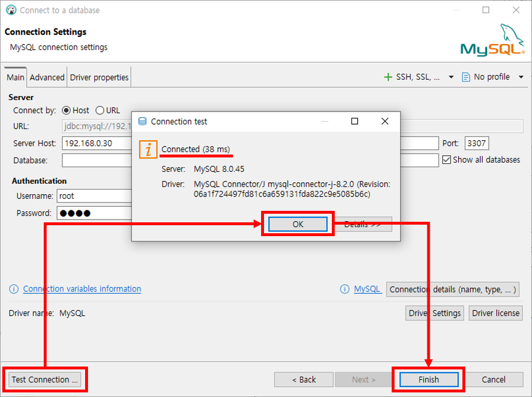This screenshot has height=397, width=532.
Task: Maximize the Connection test dialog
Action: pyautogui.click(x=354, y=121)
